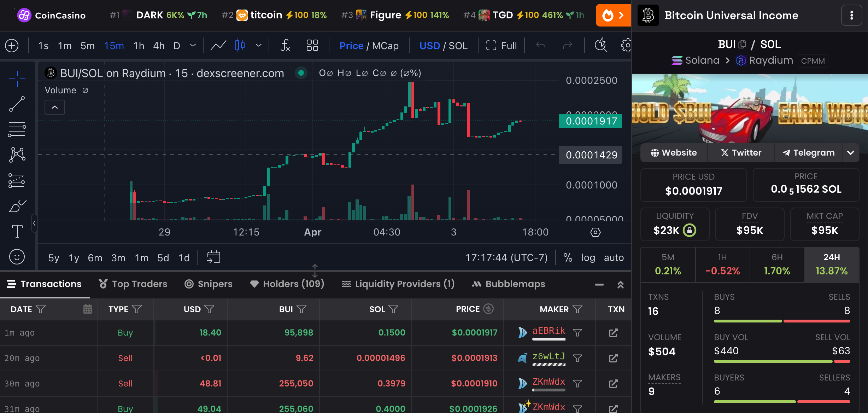This screenshot has height=413, width=868.
Task: Open the date calendar filter in DATE column
Action: [x=88, y=309]
